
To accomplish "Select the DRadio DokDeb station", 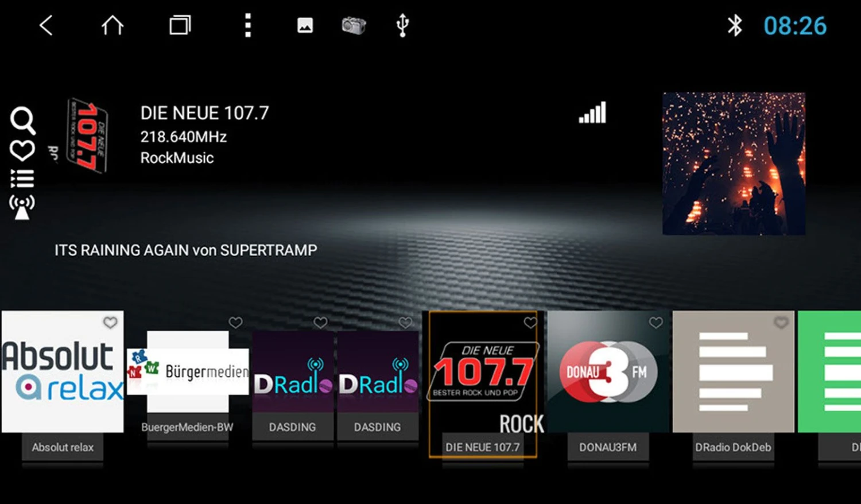I will pos(733,373).
